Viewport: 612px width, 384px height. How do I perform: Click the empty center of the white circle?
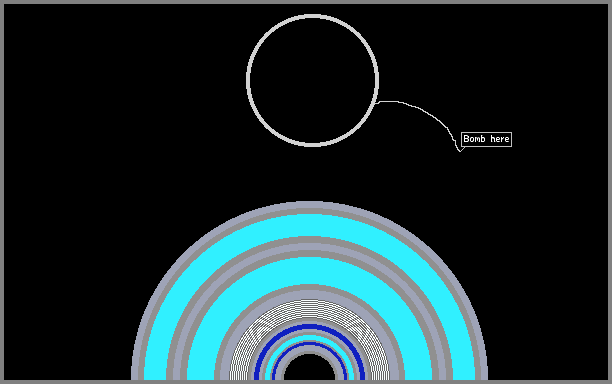coord(312,80)
